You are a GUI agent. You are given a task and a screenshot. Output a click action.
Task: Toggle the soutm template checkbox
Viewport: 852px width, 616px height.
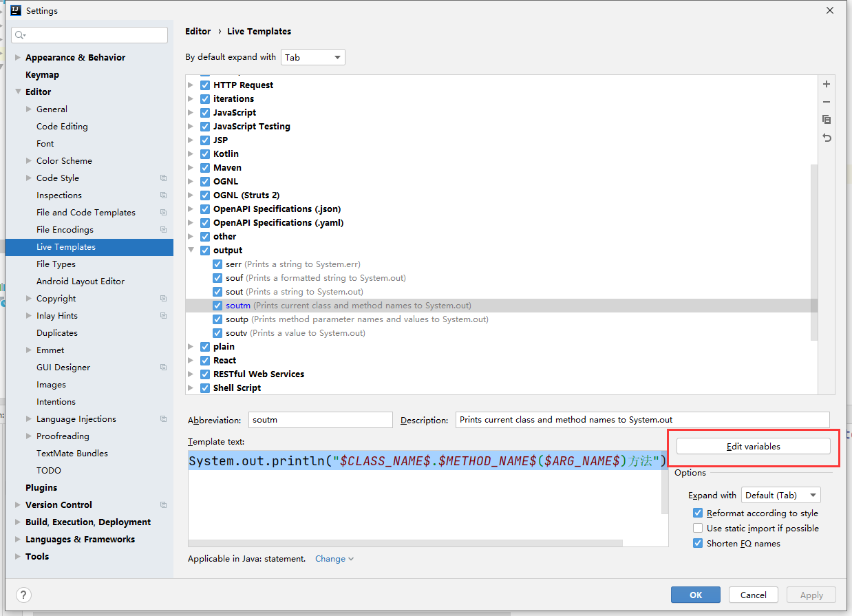click(x=217, y=306)
